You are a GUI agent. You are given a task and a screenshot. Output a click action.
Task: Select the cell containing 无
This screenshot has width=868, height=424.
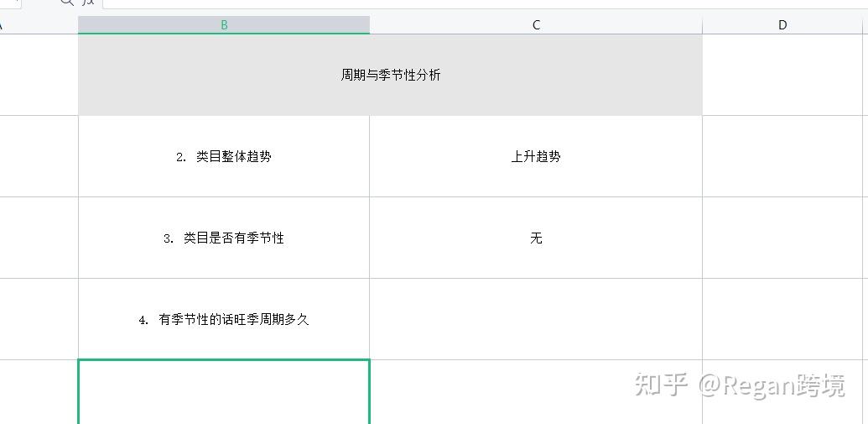(536, 238)
